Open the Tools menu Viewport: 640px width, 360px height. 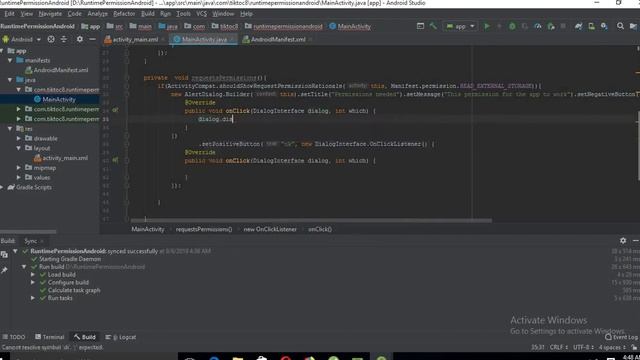point(183,14)
